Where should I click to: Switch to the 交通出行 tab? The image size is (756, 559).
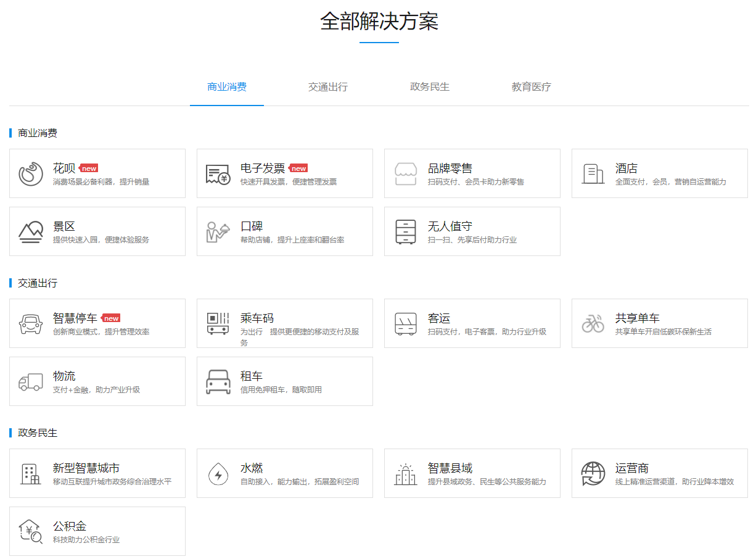point(328,87)
